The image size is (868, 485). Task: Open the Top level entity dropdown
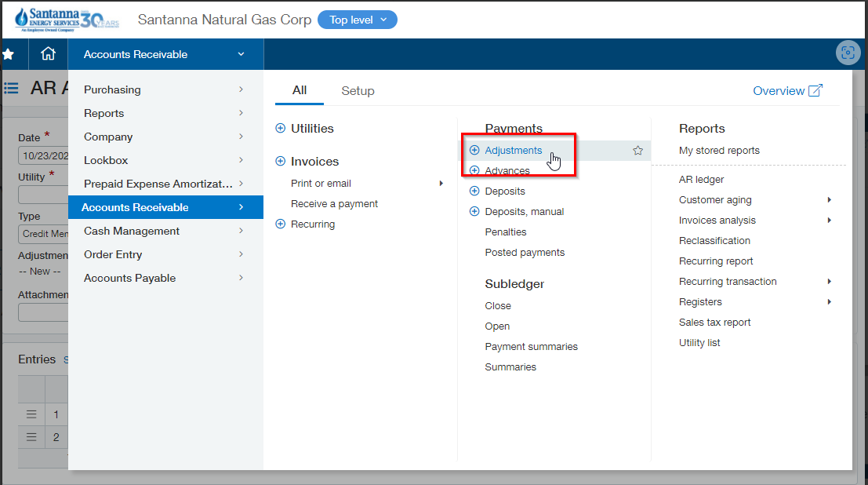click(x=357, y=19)
